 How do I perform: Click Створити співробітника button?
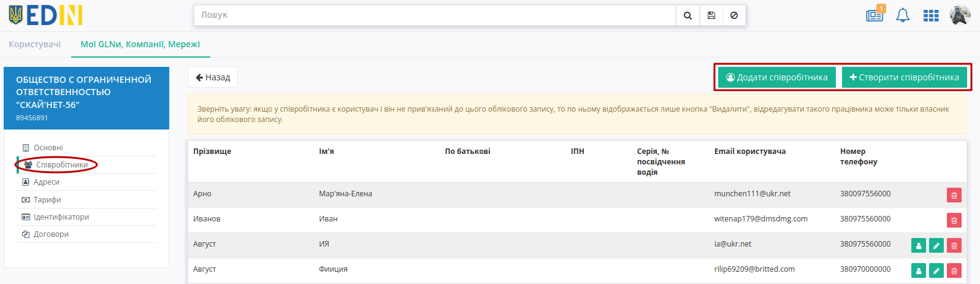(x=904, y=77)
